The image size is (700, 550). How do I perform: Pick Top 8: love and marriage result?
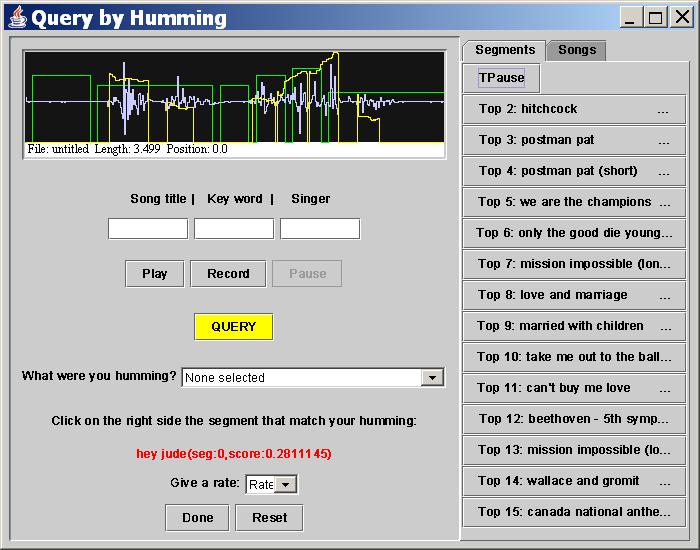click(x=574, y=295)
